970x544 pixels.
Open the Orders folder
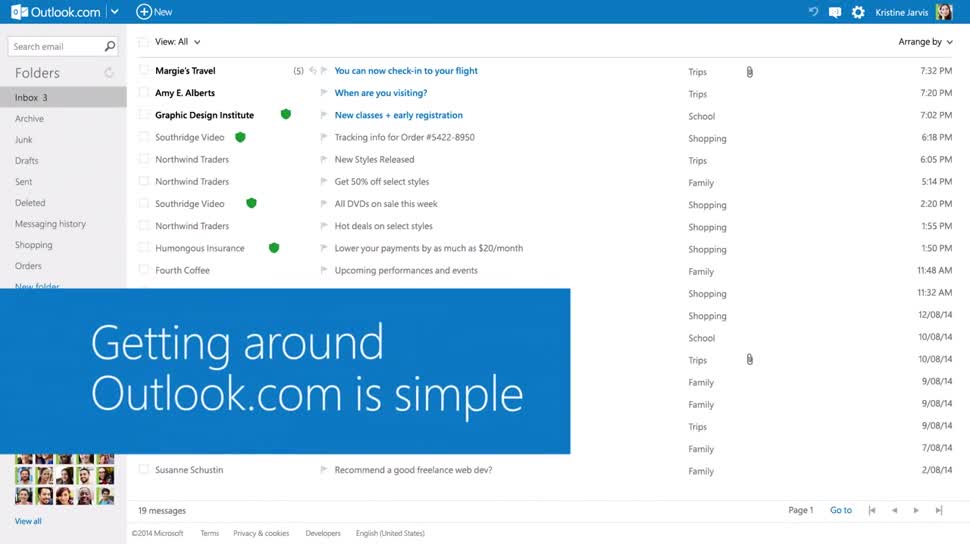click(28, 266)
